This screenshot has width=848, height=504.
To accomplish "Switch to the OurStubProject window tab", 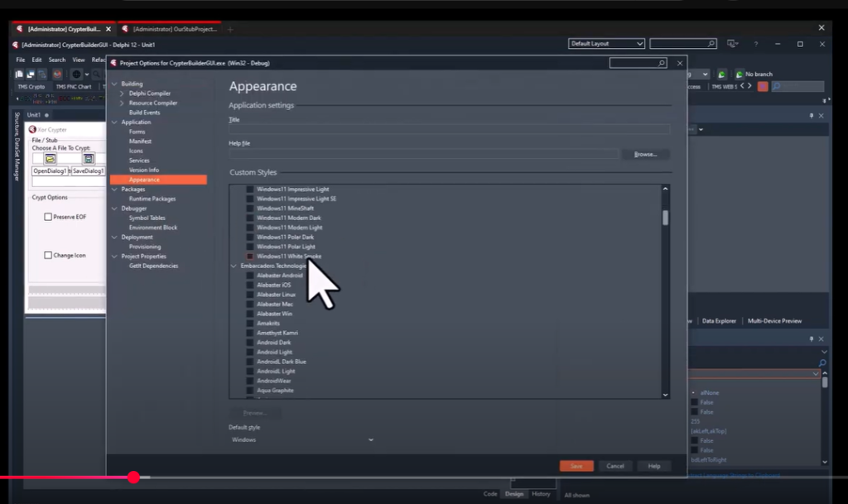I will tap(170, 29).
